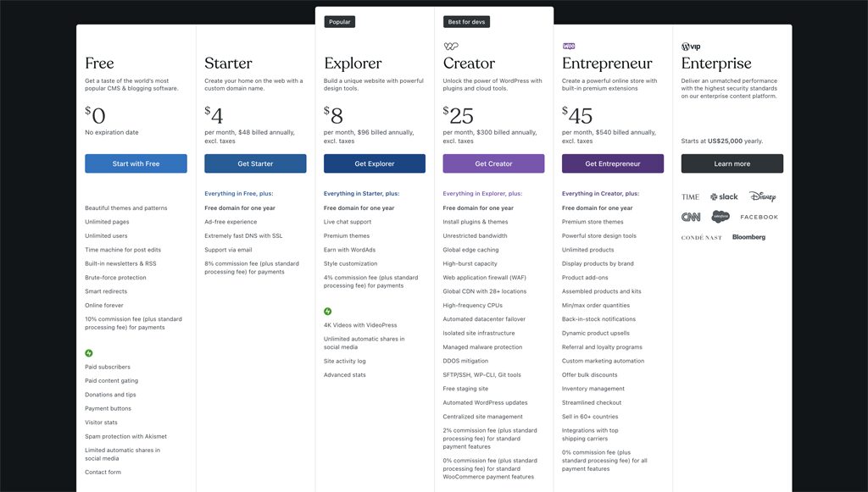Screen dimensions: 868x492
Task: Click the TIME logo
Action: pos(690,196)
